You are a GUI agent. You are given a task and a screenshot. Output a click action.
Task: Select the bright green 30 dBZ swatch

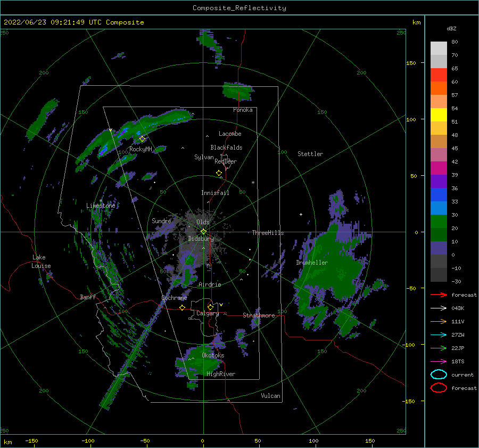439,222
